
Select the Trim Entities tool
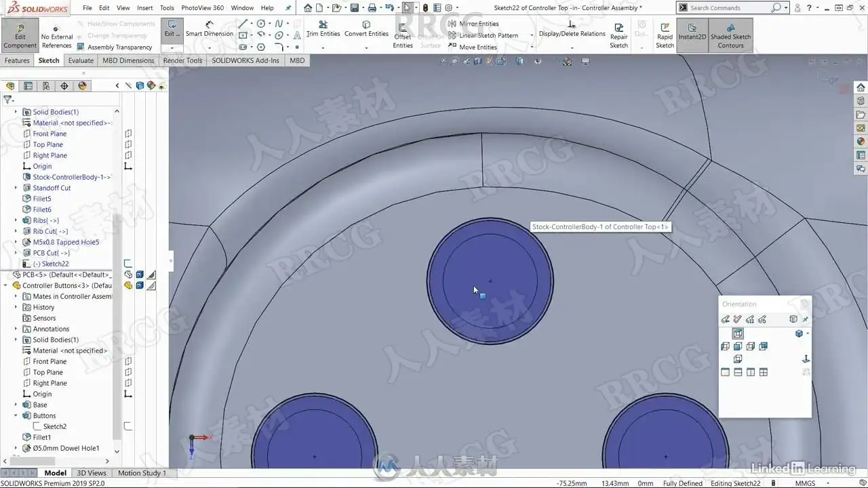(x=323, y=30)
